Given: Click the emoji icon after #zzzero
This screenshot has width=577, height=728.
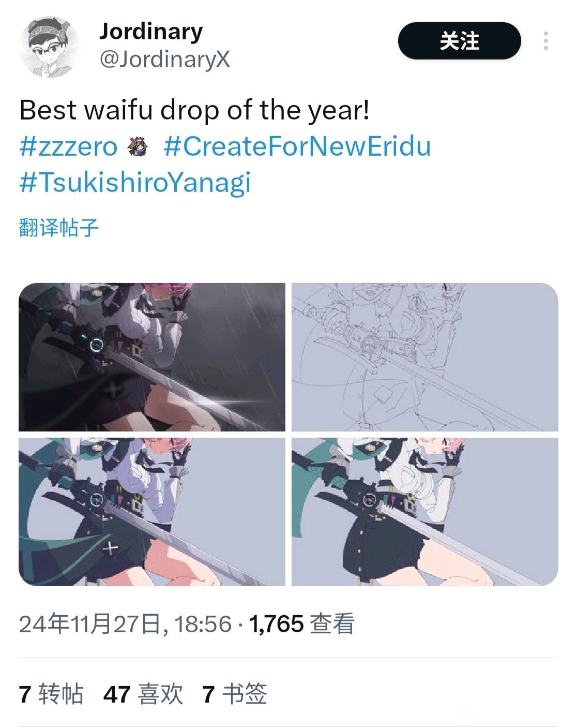Looking at the screenshot, I should click(140, 146).
